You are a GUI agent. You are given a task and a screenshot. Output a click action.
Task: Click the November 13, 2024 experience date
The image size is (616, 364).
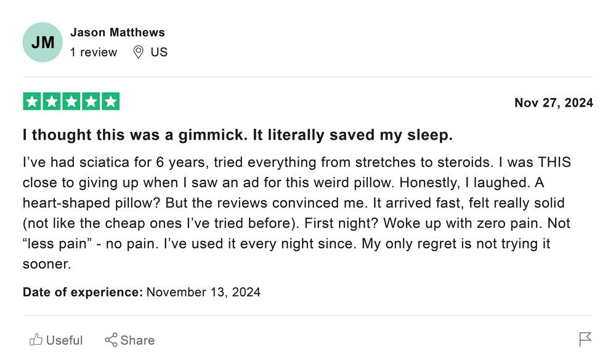(x=203, y=292)
